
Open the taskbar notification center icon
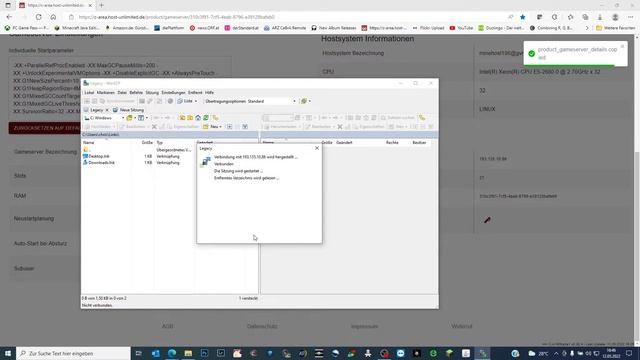[x=629, y=353]
